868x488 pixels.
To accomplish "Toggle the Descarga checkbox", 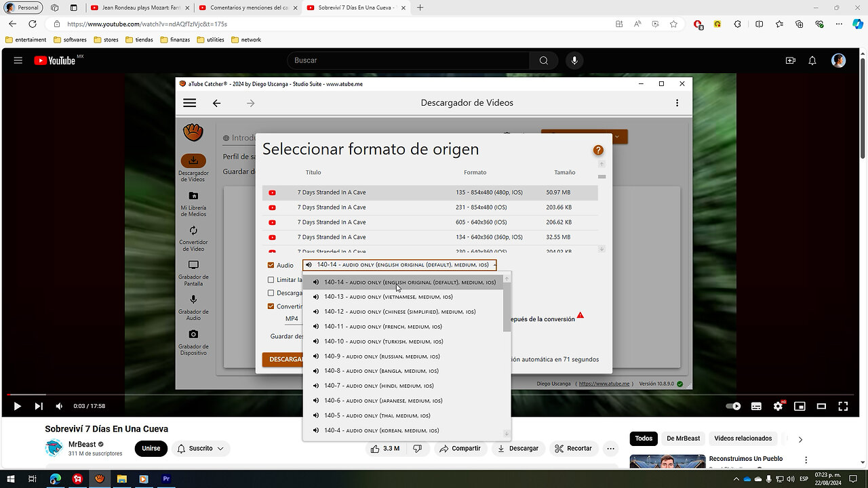I will coord(271,293).
